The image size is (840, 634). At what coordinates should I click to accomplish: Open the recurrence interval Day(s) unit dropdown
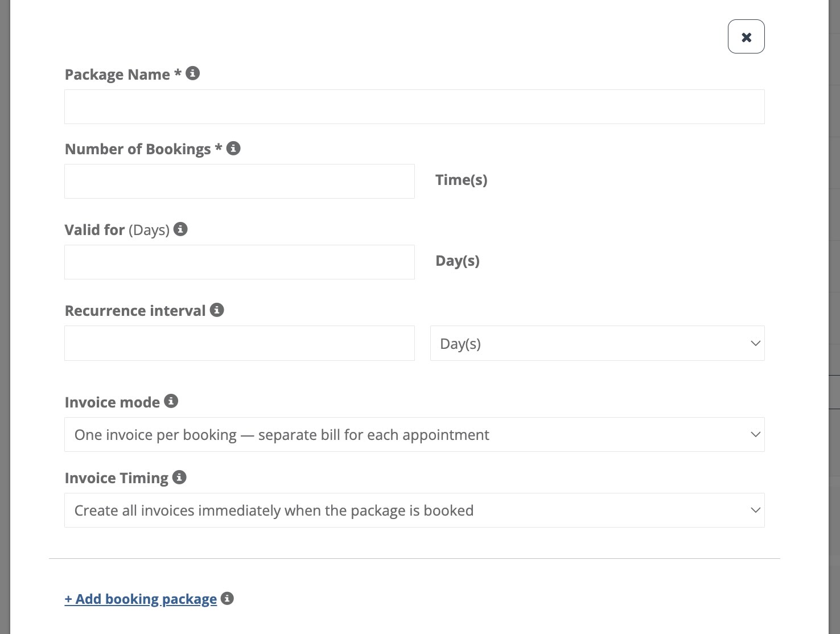597,343
